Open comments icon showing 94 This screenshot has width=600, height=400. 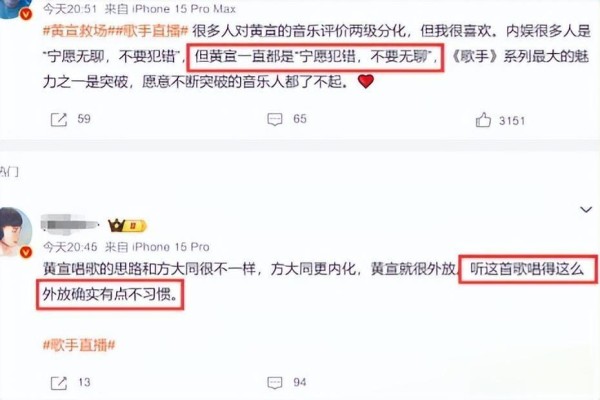(275, 382)
